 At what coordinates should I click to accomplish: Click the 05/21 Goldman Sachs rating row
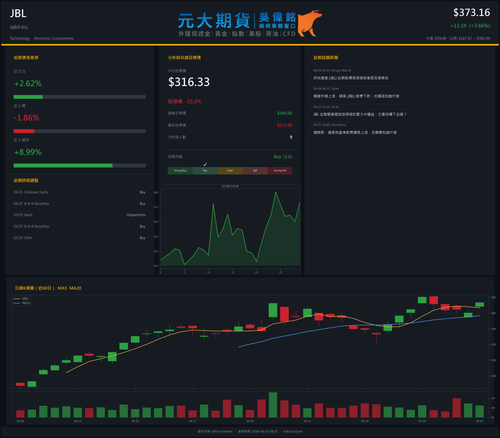tap(80, 192)
